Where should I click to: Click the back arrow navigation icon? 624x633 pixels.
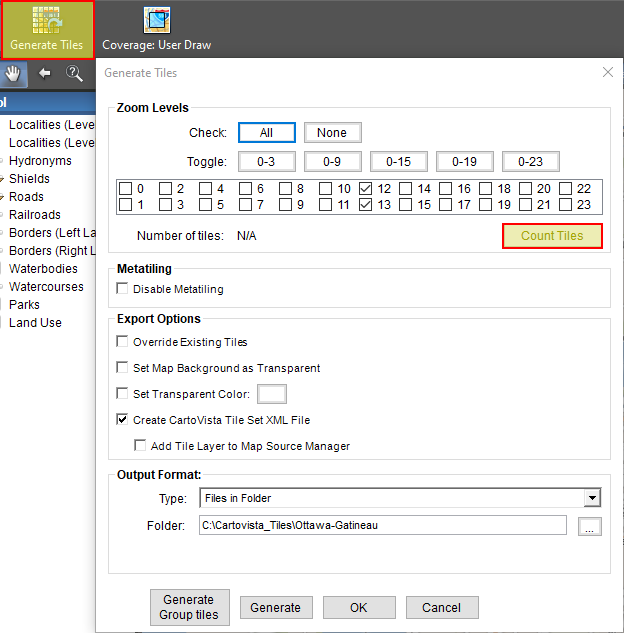pos(44,73)
